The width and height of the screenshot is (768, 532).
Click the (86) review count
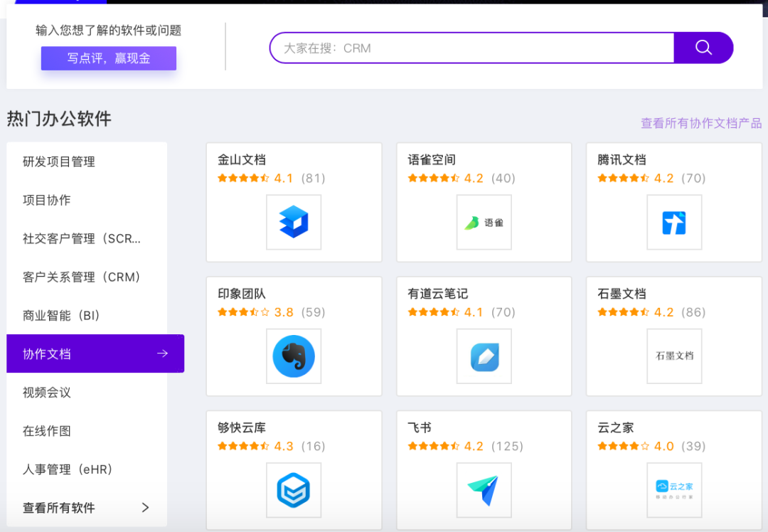point(693,312)
